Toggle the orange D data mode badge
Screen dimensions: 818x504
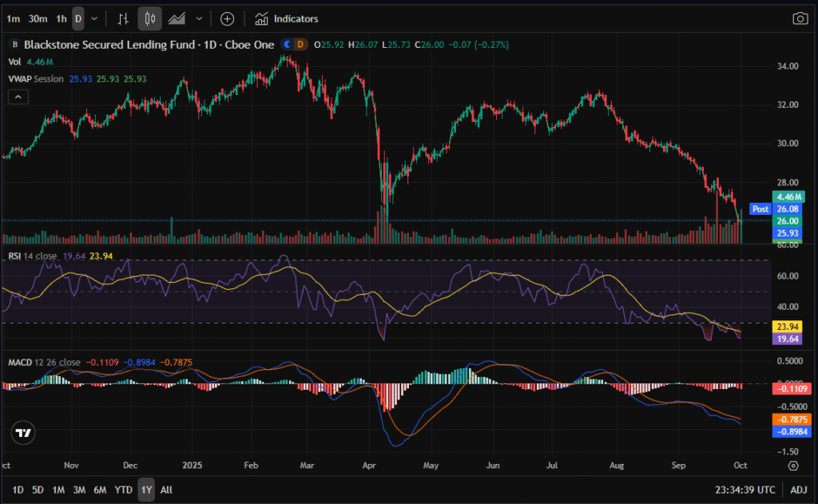click(300, 45)
